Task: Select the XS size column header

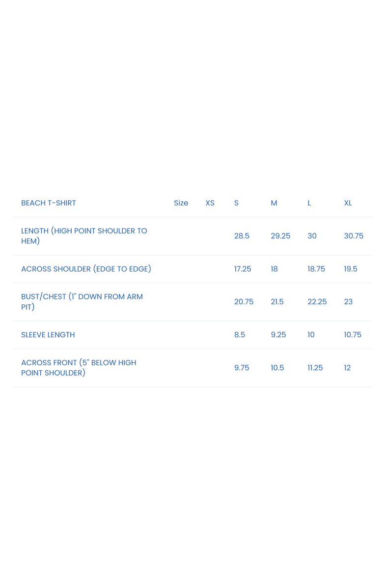Action: (x=210, y=203)
